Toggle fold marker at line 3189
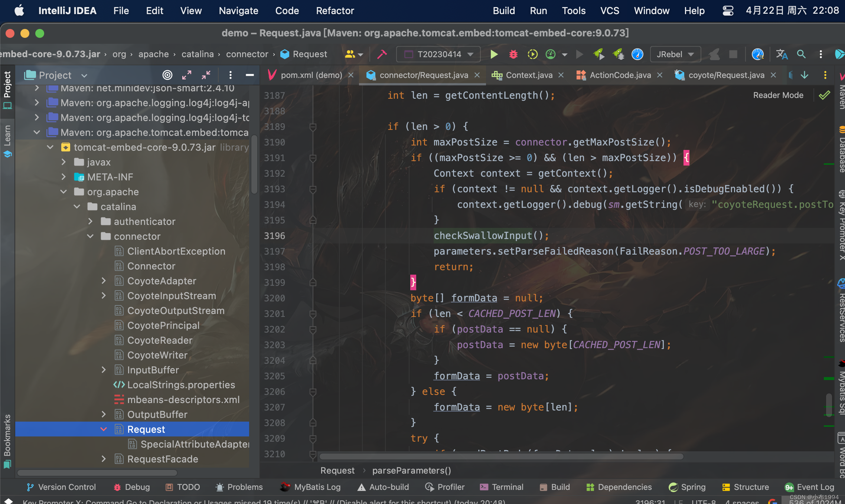The image size is (845, 504). pyautogui.click(x=313, y=127)
